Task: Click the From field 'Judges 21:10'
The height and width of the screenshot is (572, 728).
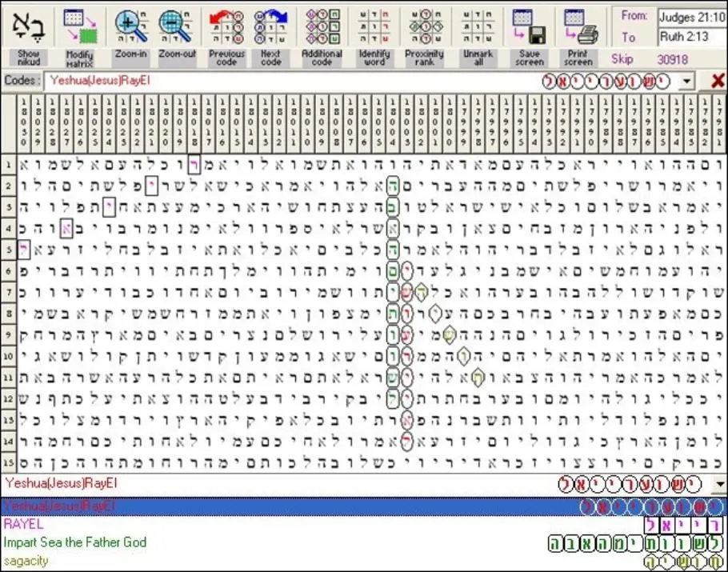Action: point(692,18)
